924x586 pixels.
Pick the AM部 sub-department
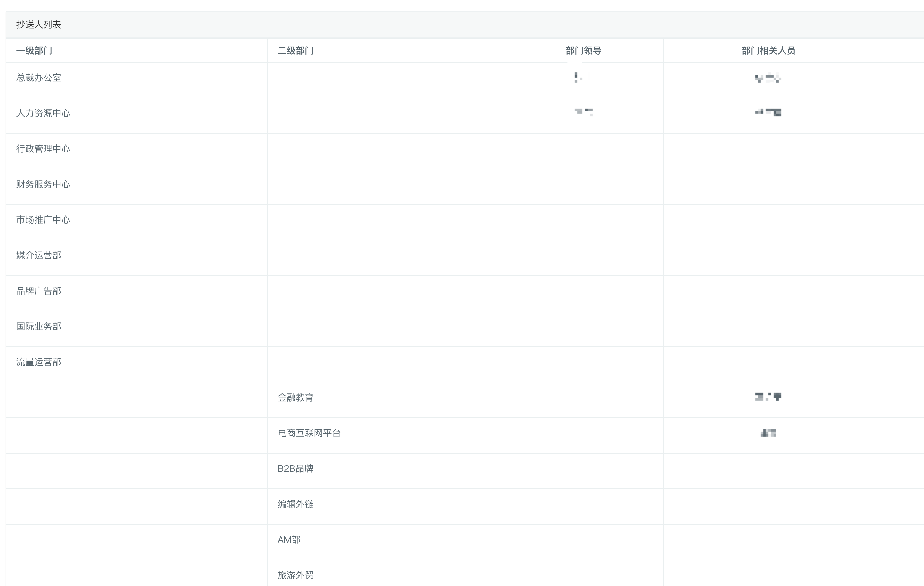click(x=289, y=539)
